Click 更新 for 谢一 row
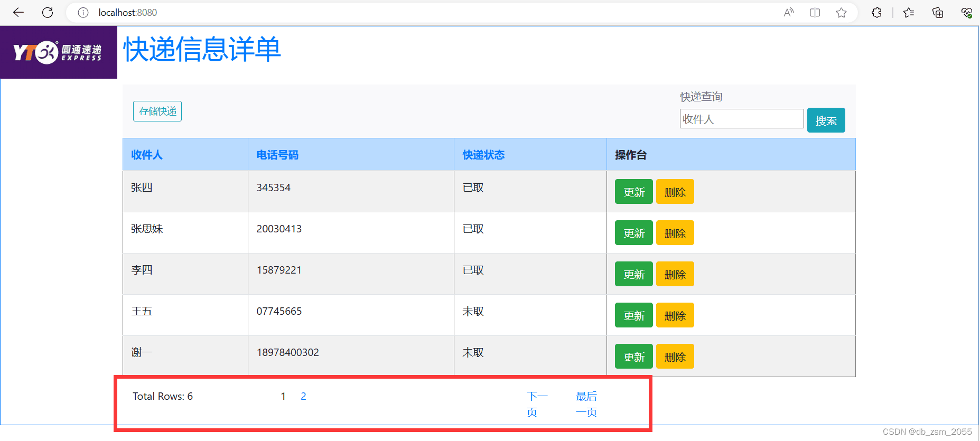Viewport: 980px width, 441px height. tap(634, 356)
